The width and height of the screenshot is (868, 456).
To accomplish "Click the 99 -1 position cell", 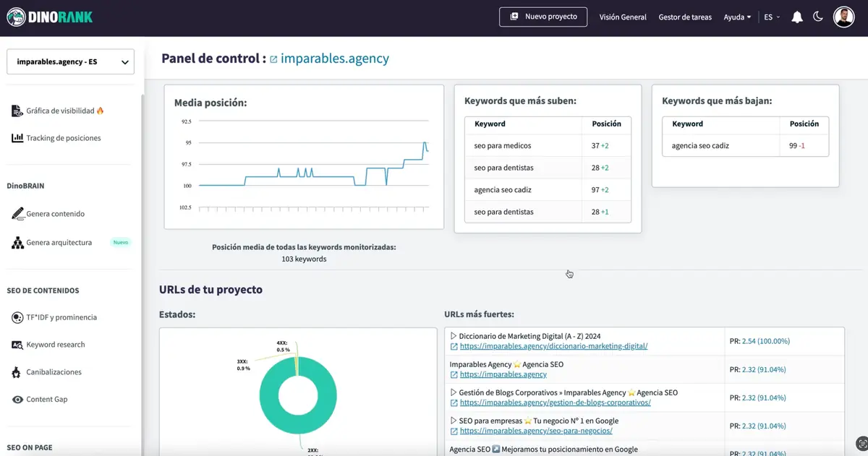I will tap(804, 145).
